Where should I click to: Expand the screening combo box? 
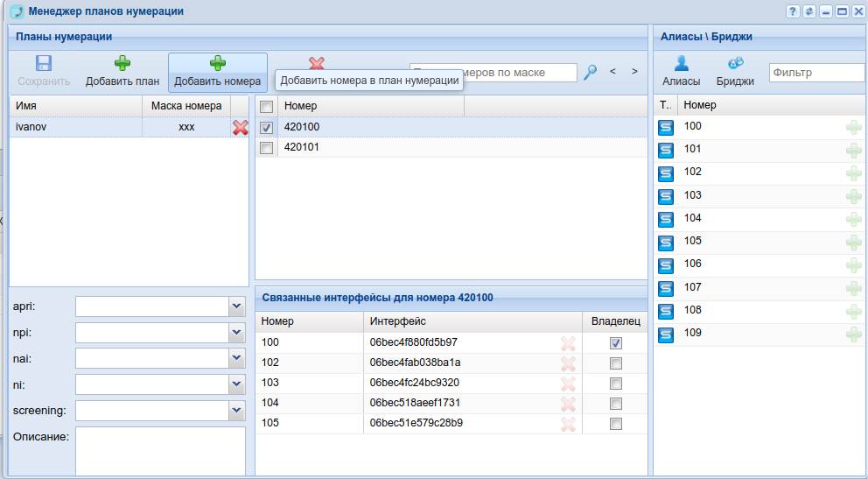pyautogui.click(x=236, y=411)
